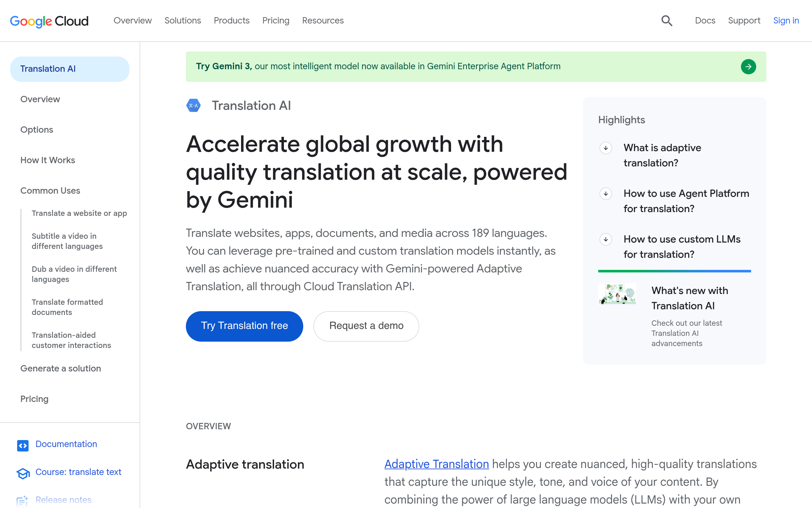
Task: Open 'Translate formatted documents' item
Action: 67,307
